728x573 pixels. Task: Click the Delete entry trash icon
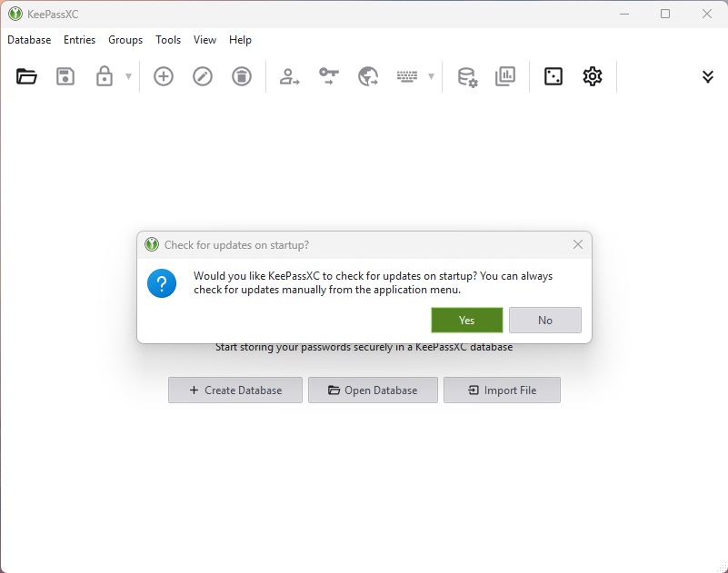click(242, 76)
